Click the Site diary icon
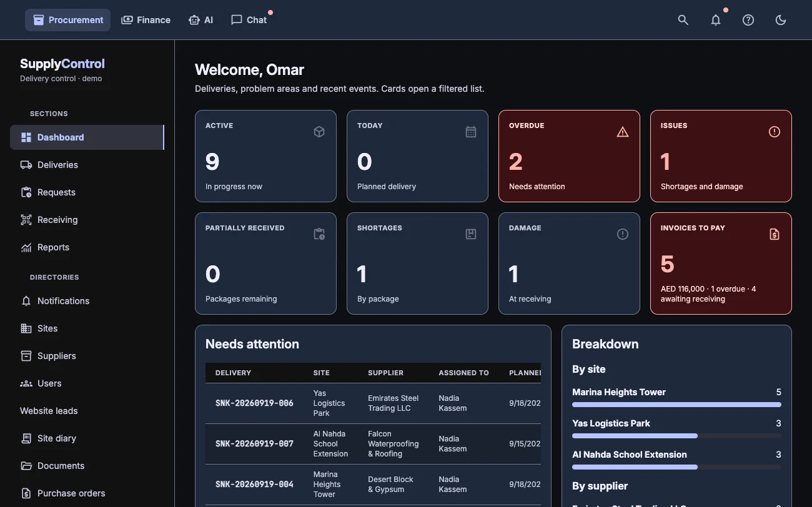Image resolution: width=812 pixels, height=507 pixels. pyautogui.click(x=26, y=438)
